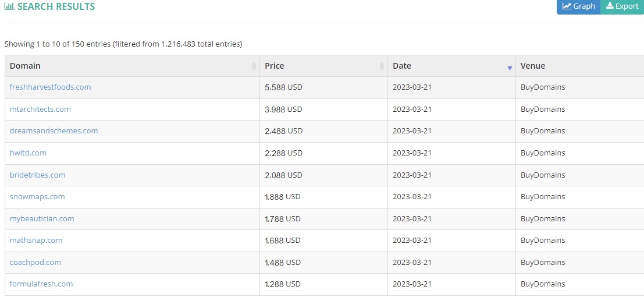644x297 pixels.
Task: Open coachpod.com domain link
Action: pyautogui.click(x=35, y=262)
